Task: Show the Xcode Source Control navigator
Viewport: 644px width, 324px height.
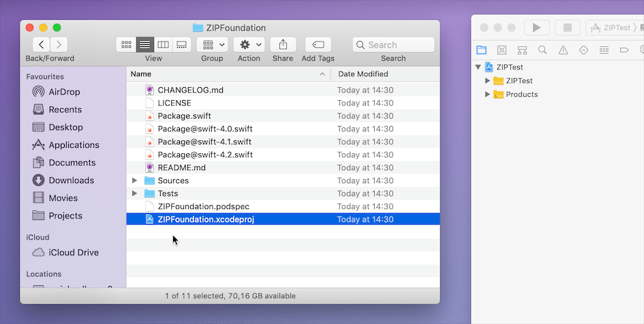Action: [502, 50]
